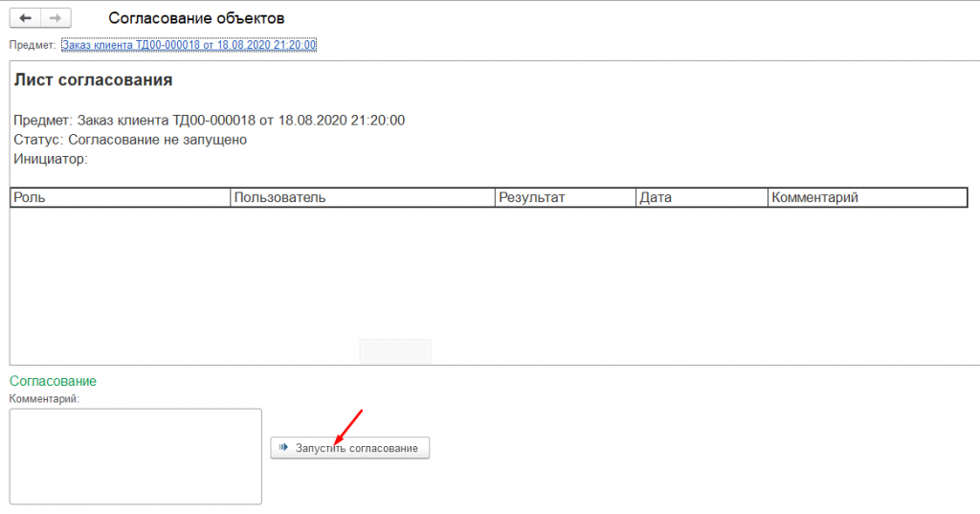The height and width of the screenshot is (514, 980).
Task: Select the Дата column header
Action: [702, 197]
